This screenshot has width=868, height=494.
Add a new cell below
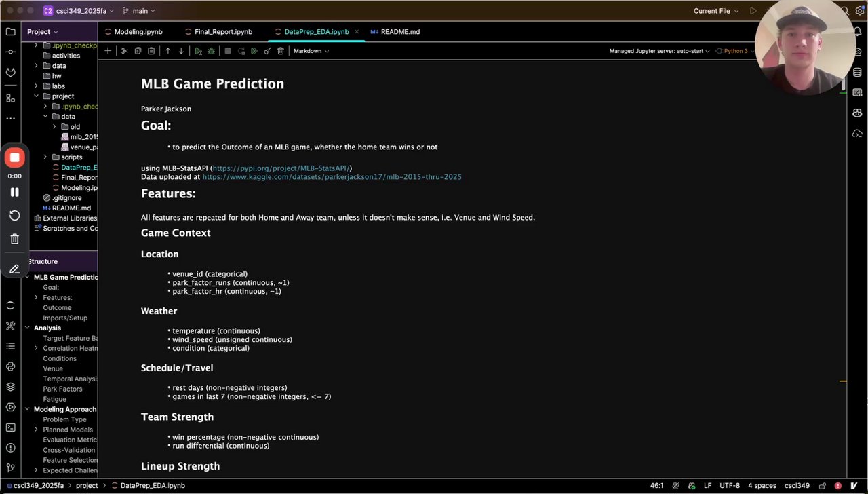(107, 51)
